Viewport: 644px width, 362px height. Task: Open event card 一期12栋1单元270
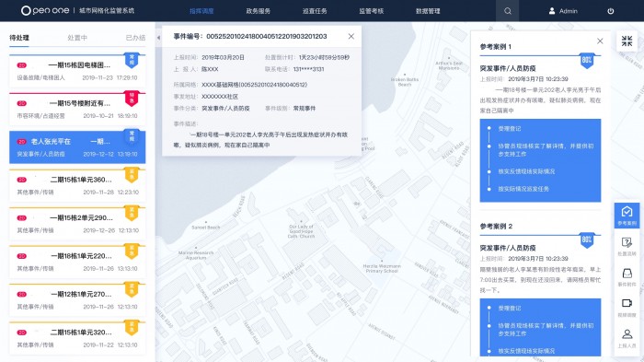[77, 300]
